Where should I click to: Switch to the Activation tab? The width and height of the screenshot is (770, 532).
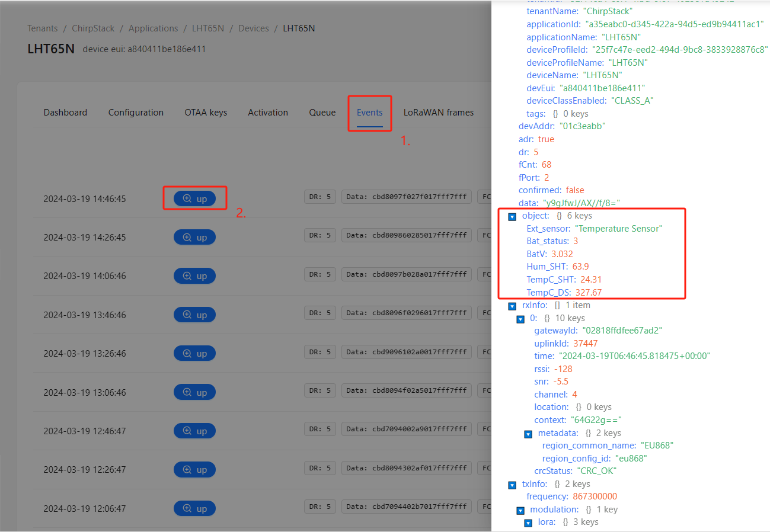tap(268, 113)
